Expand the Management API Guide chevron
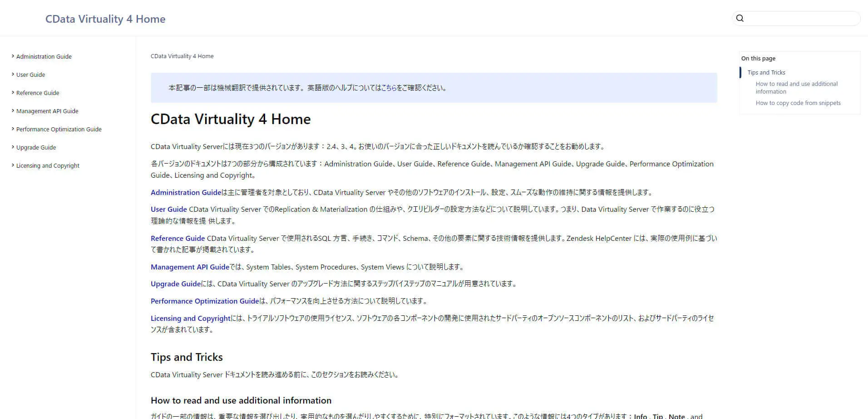Screen dimensions: 868x419 click(13, 111)
